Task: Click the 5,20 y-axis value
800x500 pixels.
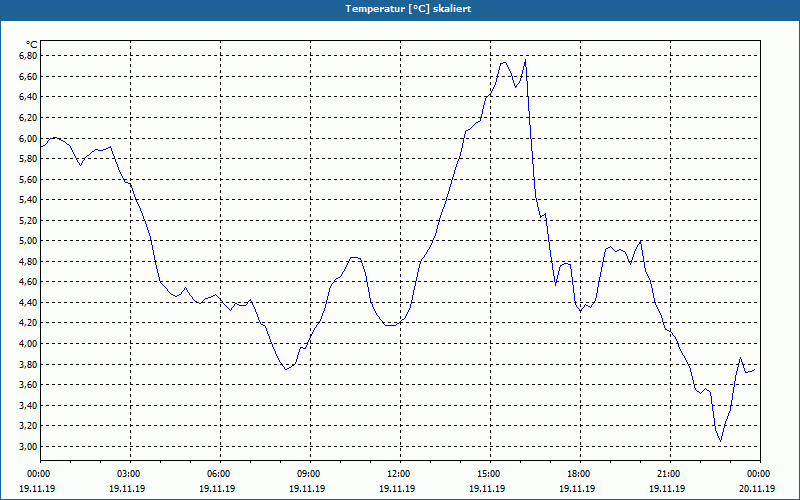Action: point(29,220)
